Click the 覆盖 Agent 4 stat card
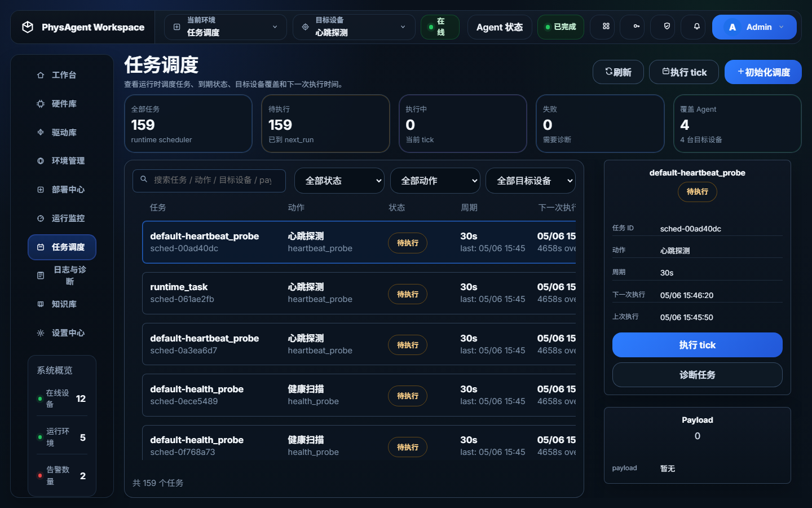The width and height of the screenshot is (812, 508). (738, 124)
